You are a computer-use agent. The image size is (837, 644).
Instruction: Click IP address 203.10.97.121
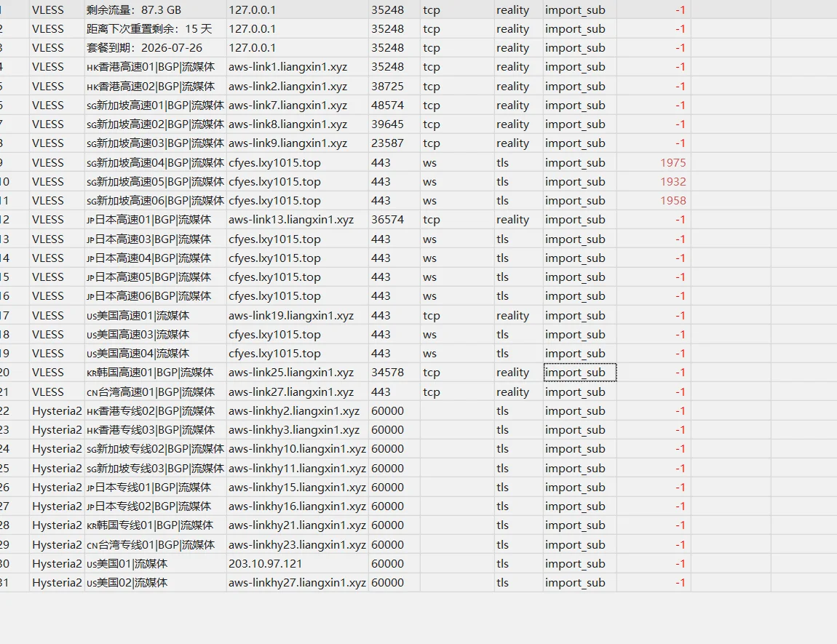266,564
